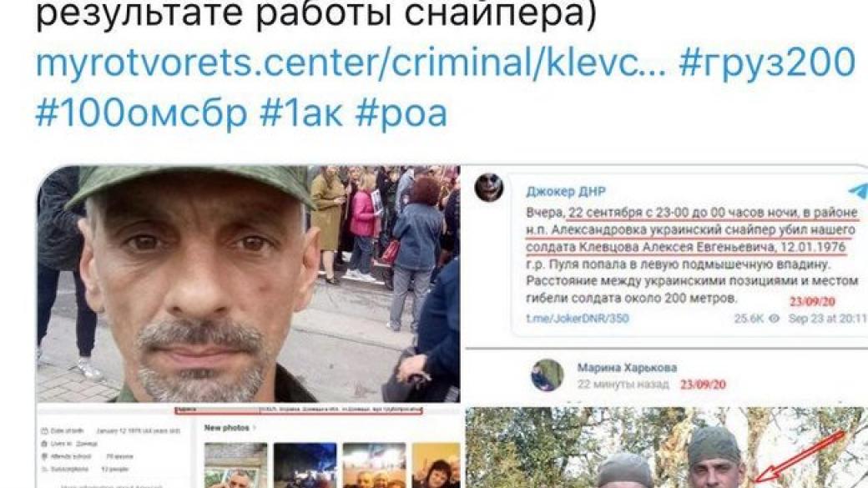The image size is (868, 488).
Task: Expand the New photos chevron
Action: [x=254, y=428]
